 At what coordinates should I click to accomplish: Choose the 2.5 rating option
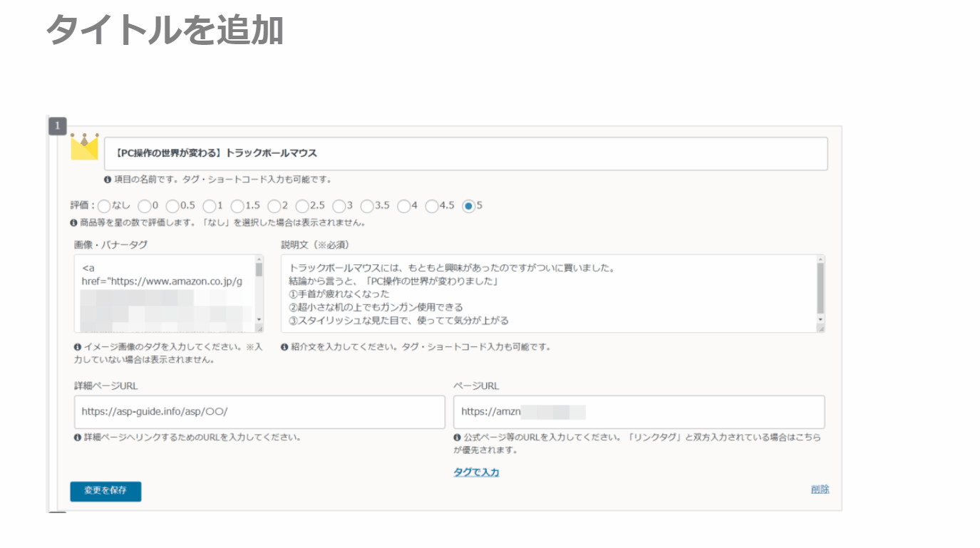point(302,206)
